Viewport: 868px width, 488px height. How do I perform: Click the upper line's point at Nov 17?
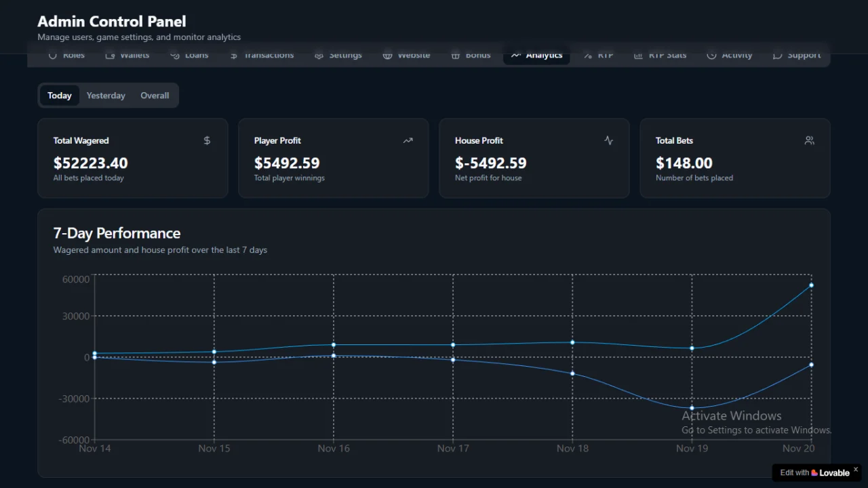click(x=453, y=345)
